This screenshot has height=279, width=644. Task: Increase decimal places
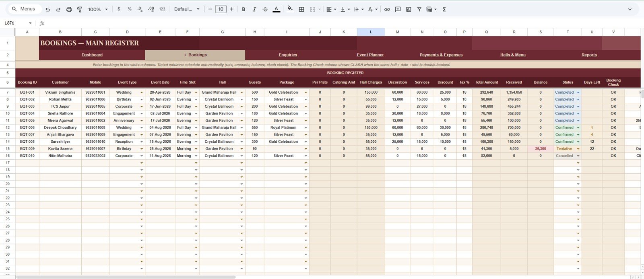tap(151, 9)
